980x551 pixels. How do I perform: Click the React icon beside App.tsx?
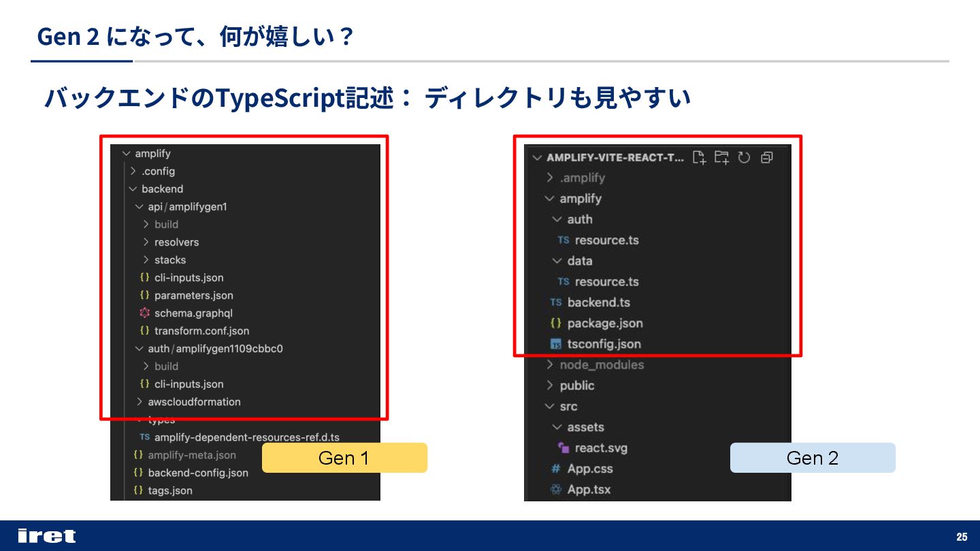click(x=556, y=490)
